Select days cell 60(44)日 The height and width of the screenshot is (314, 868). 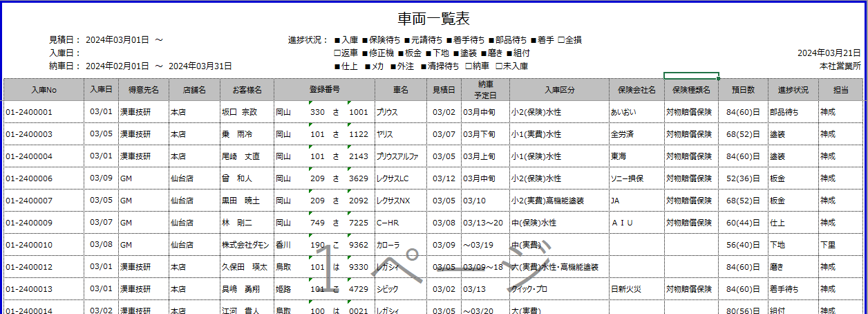(743, 223)
